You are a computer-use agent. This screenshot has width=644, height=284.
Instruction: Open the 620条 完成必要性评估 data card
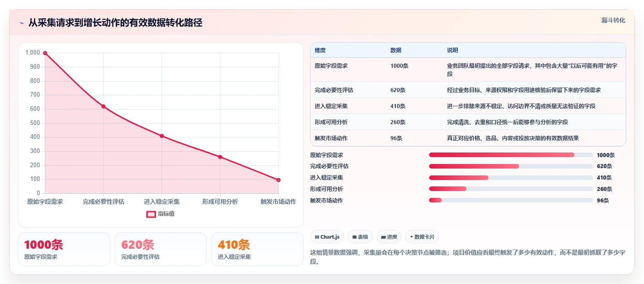pyautogui.click(x=161, y=249)
